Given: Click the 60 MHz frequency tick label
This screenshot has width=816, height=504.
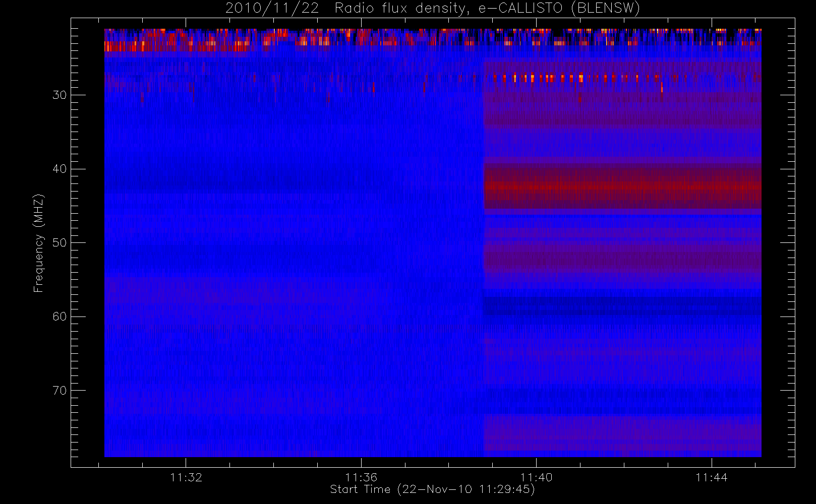Looking at the screenshot, I should click(60, 317).
